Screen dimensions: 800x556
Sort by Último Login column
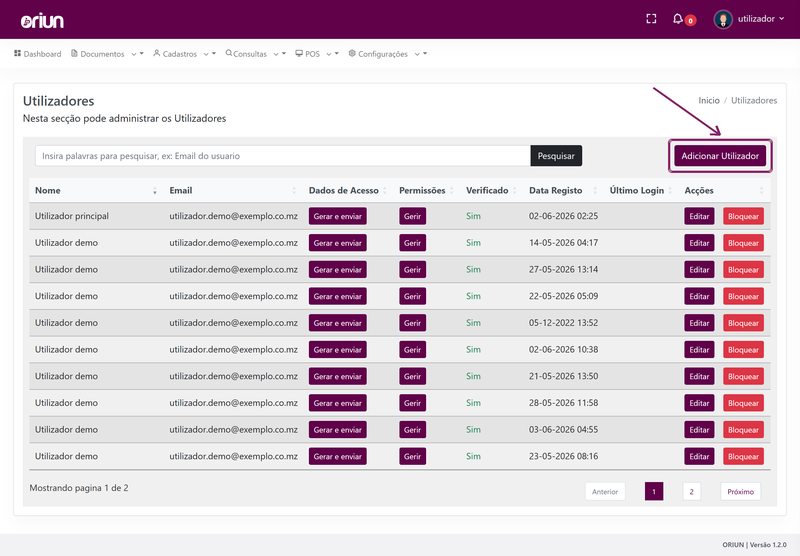pos(641,190)
